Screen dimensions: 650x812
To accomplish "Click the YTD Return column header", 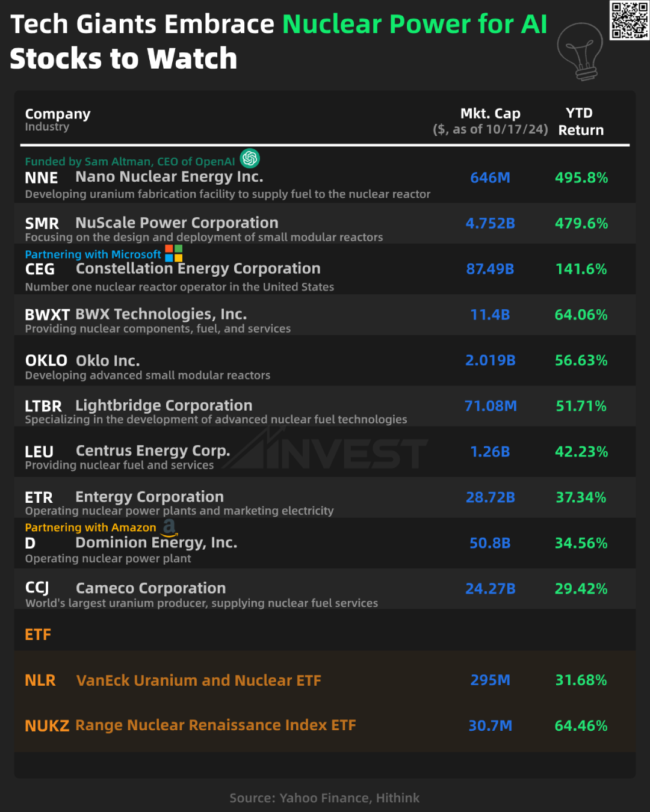I will [x=580, y=121].
